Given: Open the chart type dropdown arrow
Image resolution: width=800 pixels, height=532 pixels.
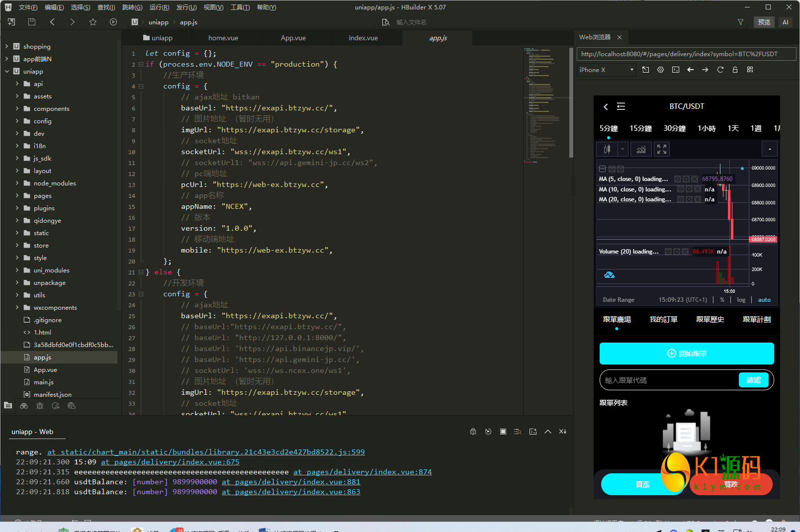Looking at the screenshot, I should (x=622, y=149).
